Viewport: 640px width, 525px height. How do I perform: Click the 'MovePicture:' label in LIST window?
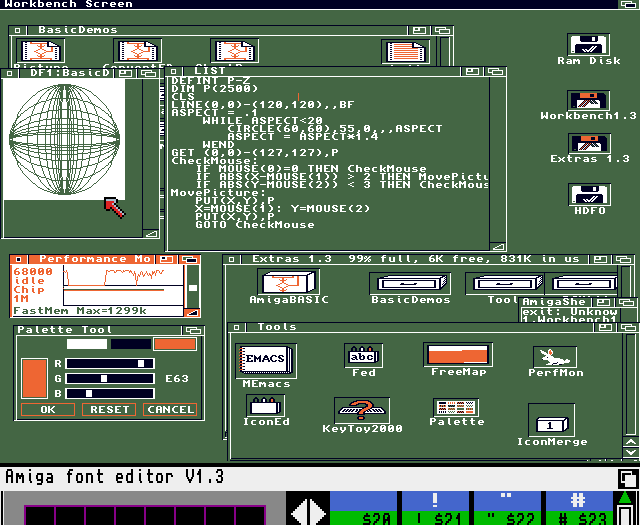click(x=218, y=193)
